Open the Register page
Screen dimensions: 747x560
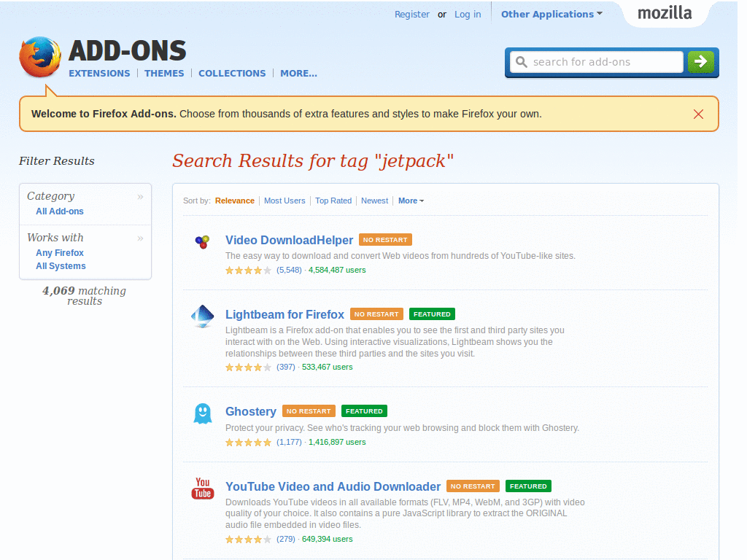(412, 14)
